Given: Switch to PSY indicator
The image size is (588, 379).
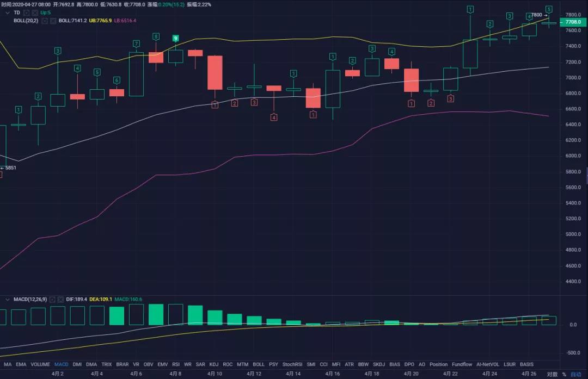Looking at the screenshot, I should click(x=273, y=364).
